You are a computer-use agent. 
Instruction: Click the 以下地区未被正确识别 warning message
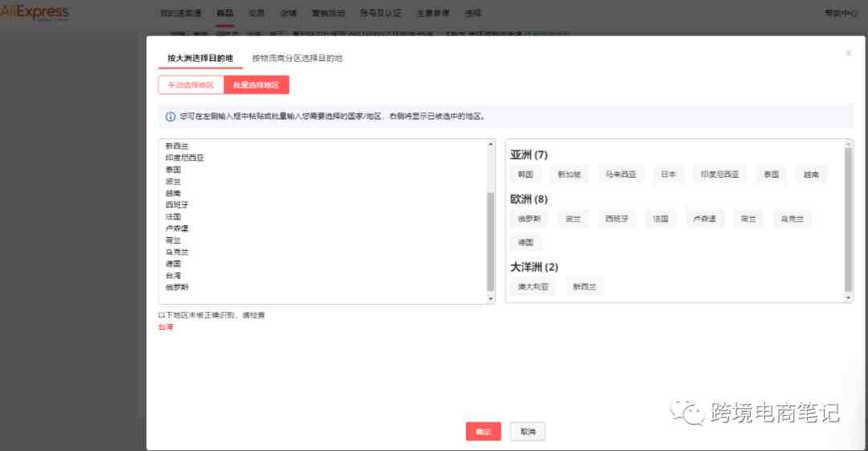(211, 314)
